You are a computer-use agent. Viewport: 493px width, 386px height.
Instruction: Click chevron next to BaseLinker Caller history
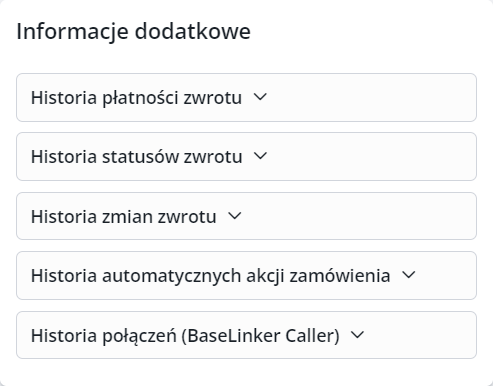tap(357, 335)
